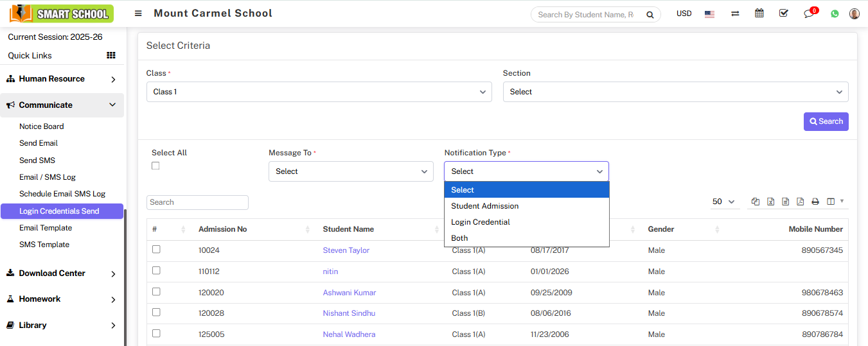Open Email Template in sidebar

[46, 228]
